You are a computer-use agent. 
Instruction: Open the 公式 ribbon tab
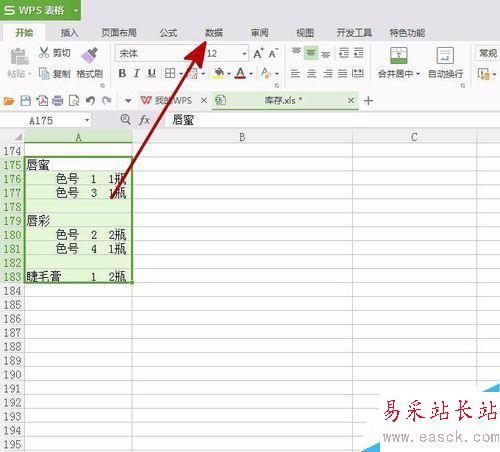point(168,33)
